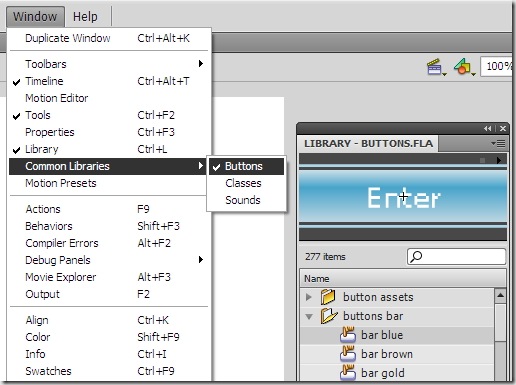The image size is (516, 385).
Task: Open the Library panel options menu
Action: click(498, 144)
